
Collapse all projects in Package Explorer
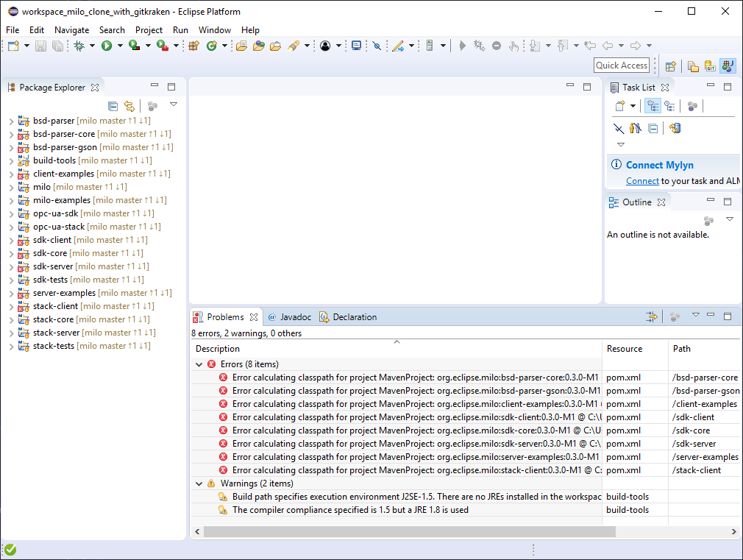[x=113, y=106]
